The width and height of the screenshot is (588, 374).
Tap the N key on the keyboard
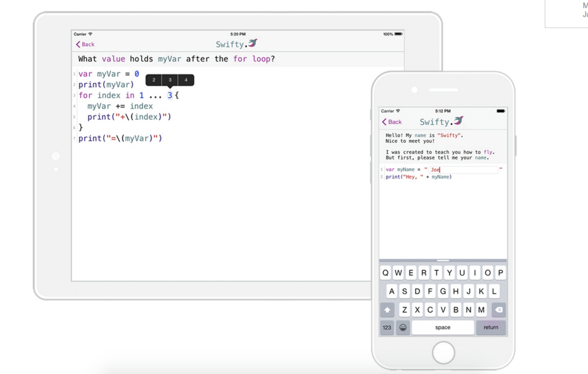(x=468, y=309)
